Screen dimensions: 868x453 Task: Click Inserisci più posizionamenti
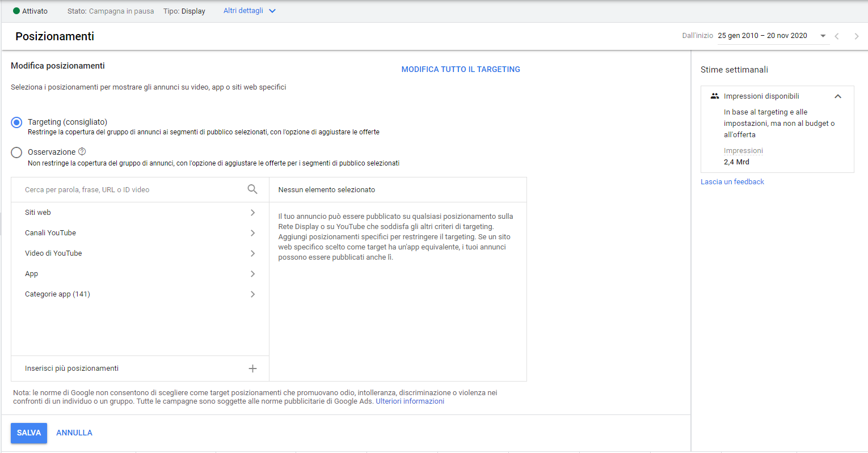[x=71, y=369]
